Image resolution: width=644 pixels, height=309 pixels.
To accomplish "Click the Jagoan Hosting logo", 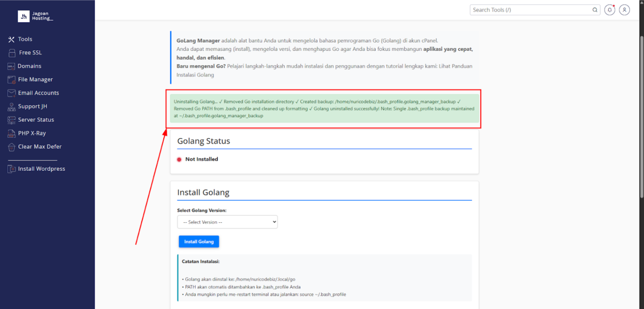I will click(x=36, y=16).
